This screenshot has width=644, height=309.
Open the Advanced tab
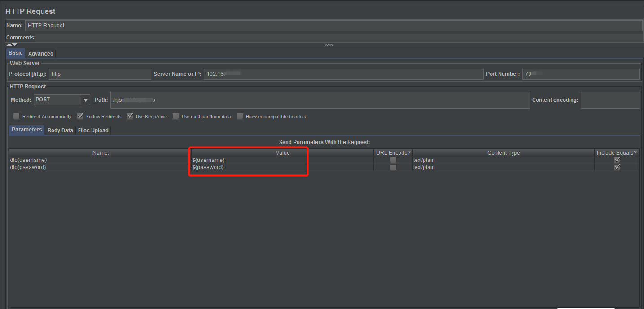[x=41, y=53]
